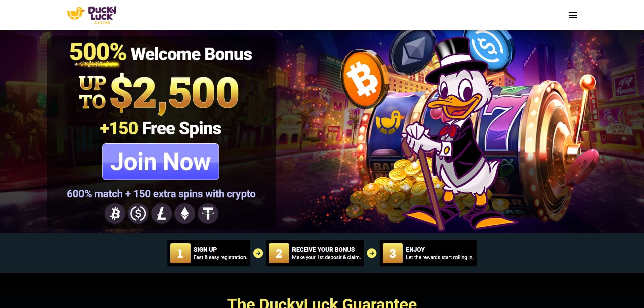Click the step 3 Enjoy box
Screen dimensions: 644x308
click(x=428, y=253)
